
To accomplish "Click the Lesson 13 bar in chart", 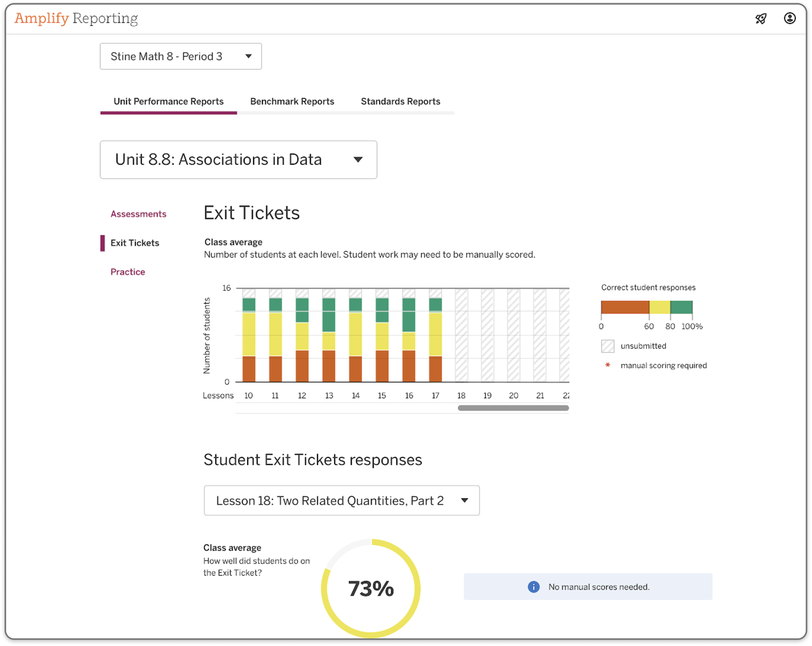I will tap(328, 335).
